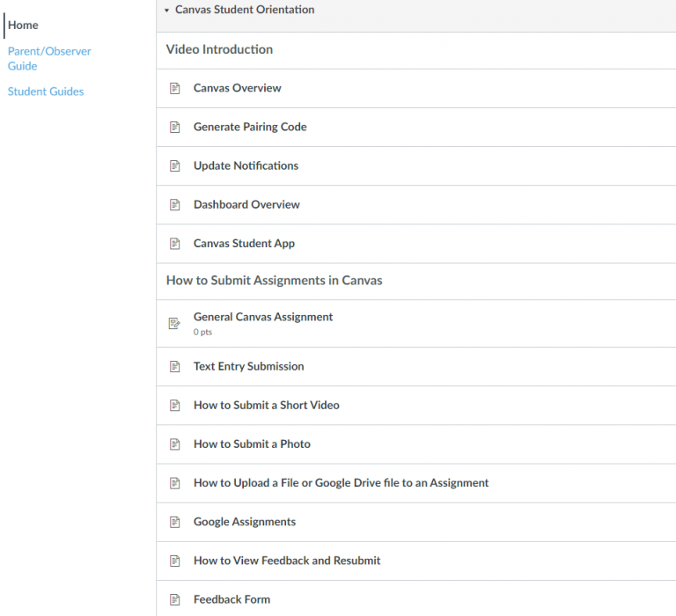
Task: Click the page icon next to Text Entry Submission
Action: click(174, 367)
